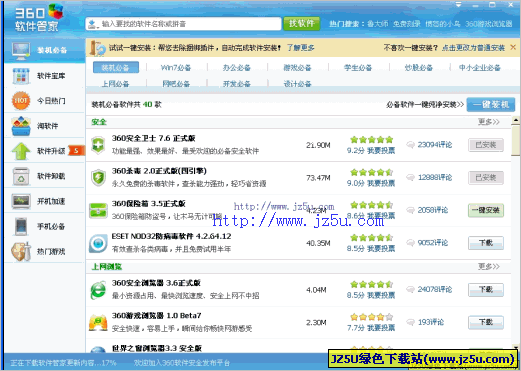Open the 装机必备 sidebar section
The image size is (521, 371).
[44, 50]
